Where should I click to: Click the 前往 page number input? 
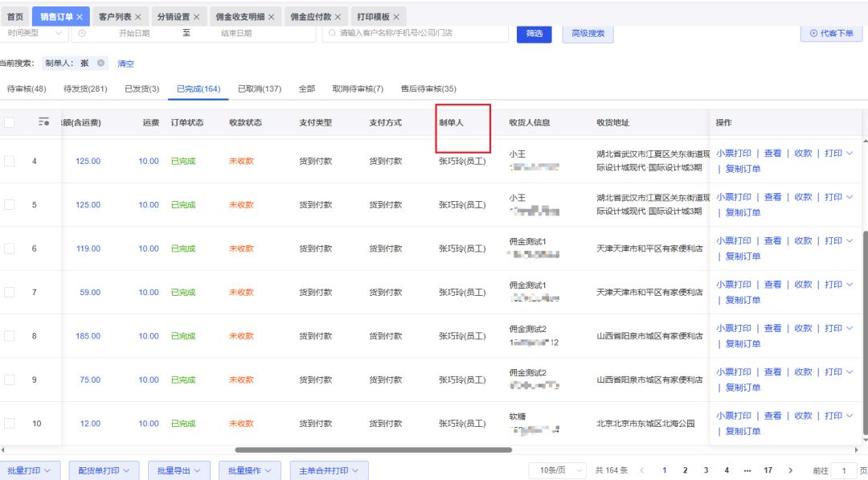(x=844, y=470)
